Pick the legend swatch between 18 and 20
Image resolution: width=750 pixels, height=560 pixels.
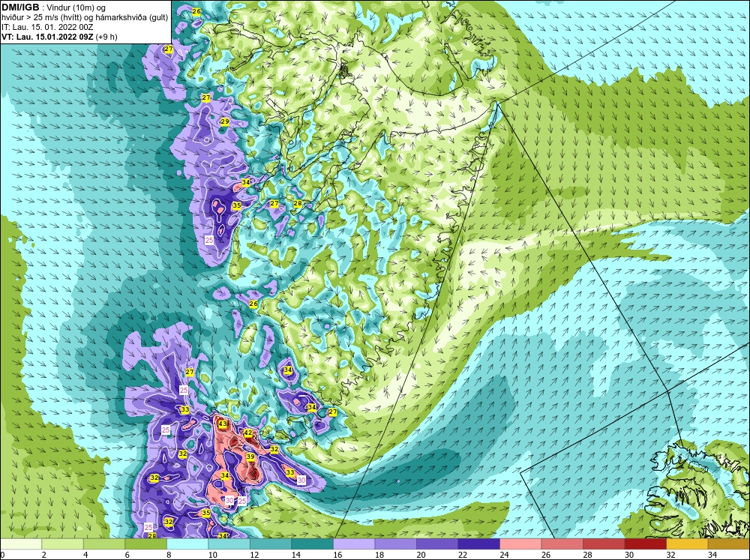point(395,544)
